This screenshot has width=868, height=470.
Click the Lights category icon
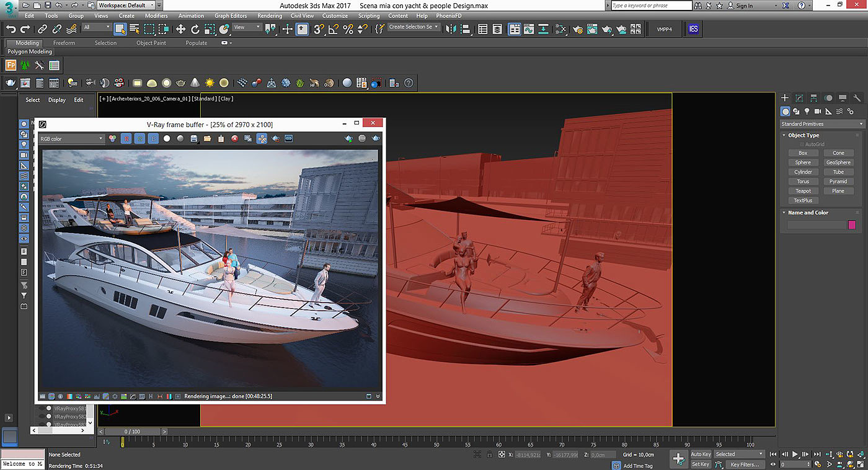tap(807, 112)
